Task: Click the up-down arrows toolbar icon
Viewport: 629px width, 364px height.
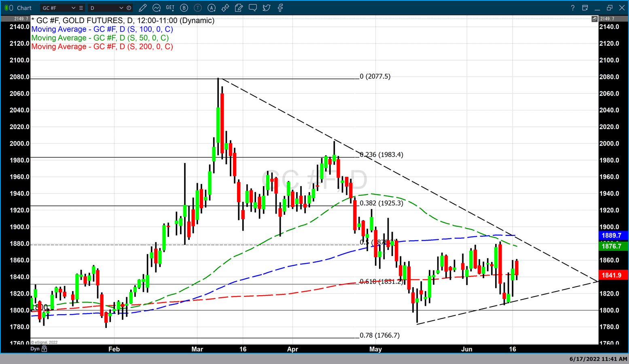Action: 225,8
